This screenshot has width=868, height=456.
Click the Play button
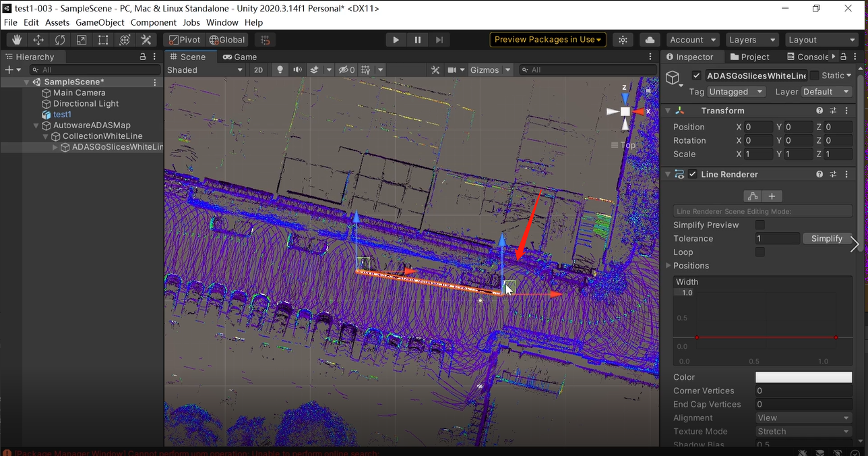pyautogui.click(x=396, y=40)
